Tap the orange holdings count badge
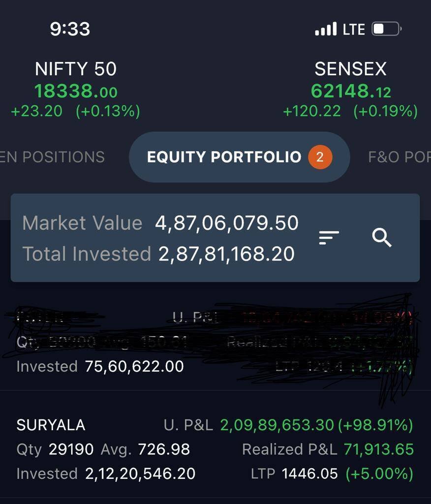The image size is (431, 504). click(x=320, y=157)
